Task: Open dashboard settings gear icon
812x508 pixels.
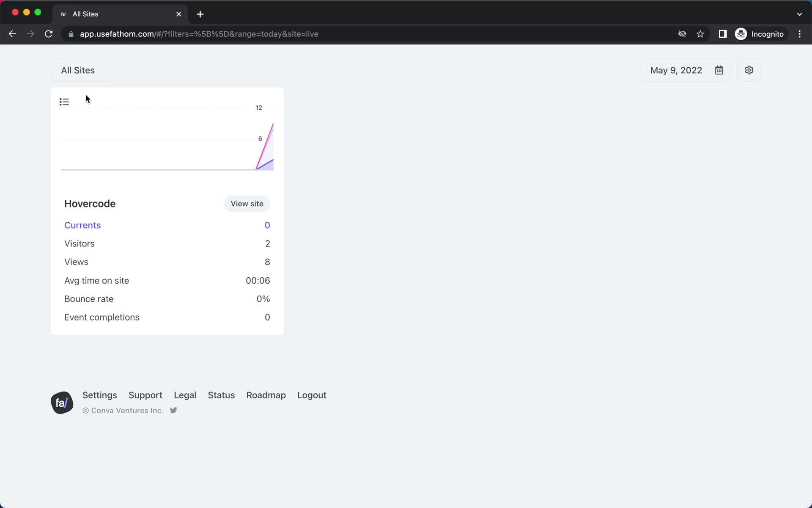Action: pos(749,70)
